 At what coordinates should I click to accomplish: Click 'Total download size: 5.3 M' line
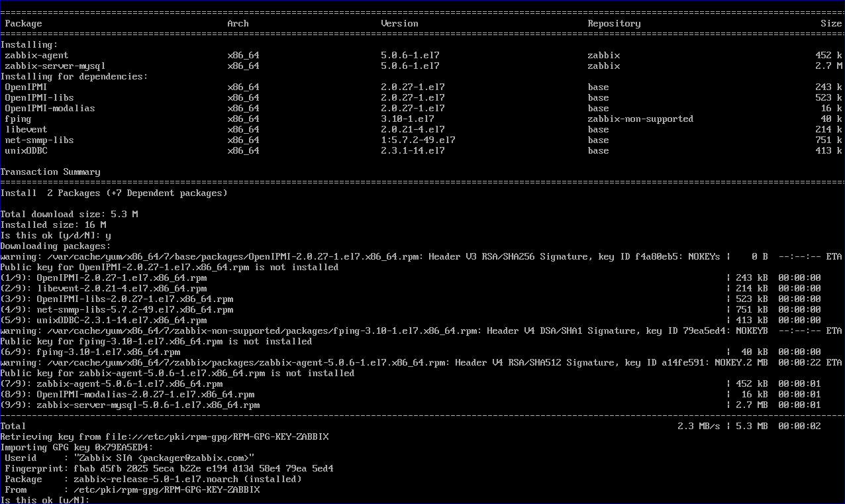pyautogui.click(x=69, y=215)
